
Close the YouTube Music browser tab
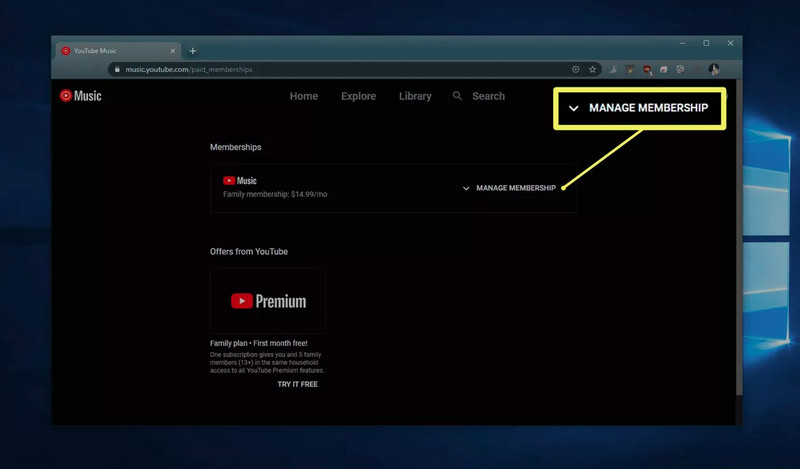[x=172, y=51]
